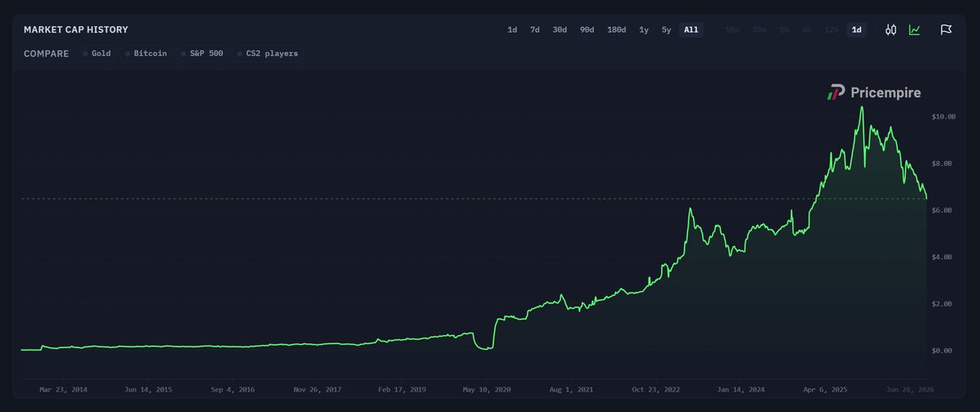Click the Jan 14, 2024 date label

(740, 390)
